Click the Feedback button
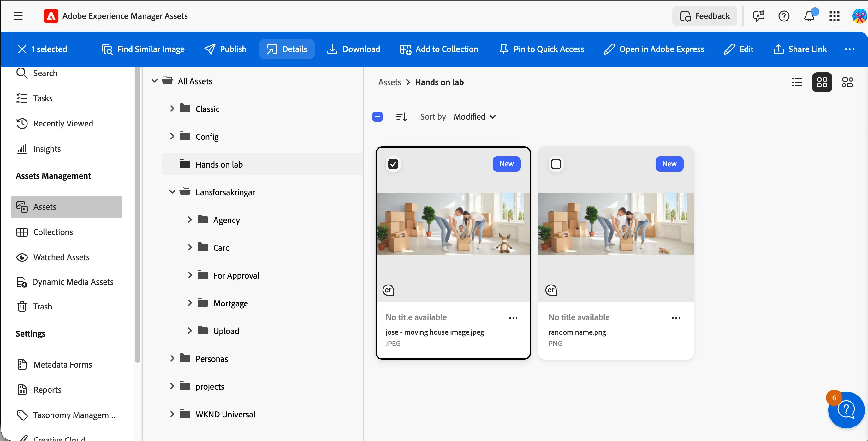 (705, 16)
